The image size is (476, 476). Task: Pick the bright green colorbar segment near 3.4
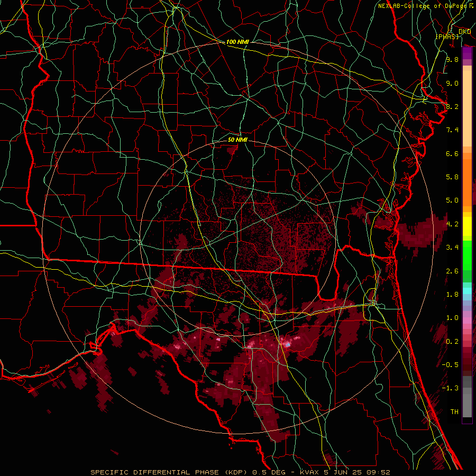[467, 255]
